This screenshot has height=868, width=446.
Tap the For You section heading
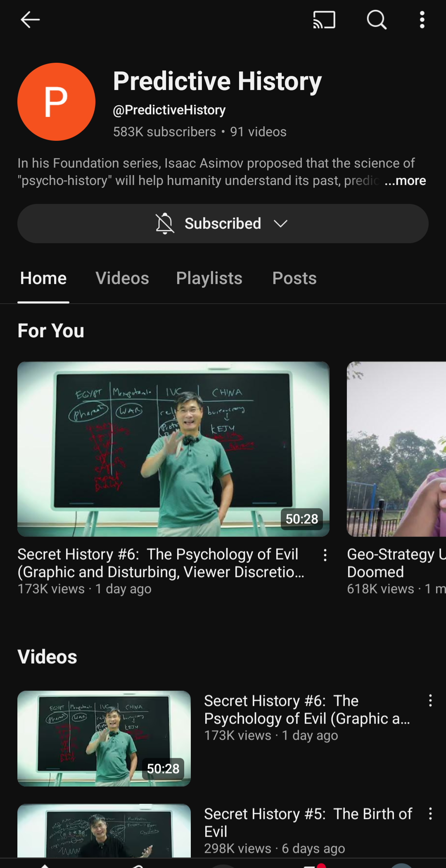click(x=51, y=331)
